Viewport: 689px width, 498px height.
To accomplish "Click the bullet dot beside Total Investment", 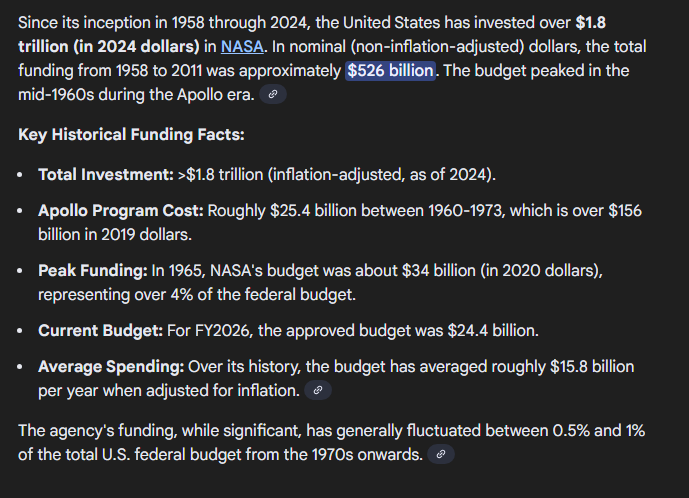I will [x=23, y=175].
